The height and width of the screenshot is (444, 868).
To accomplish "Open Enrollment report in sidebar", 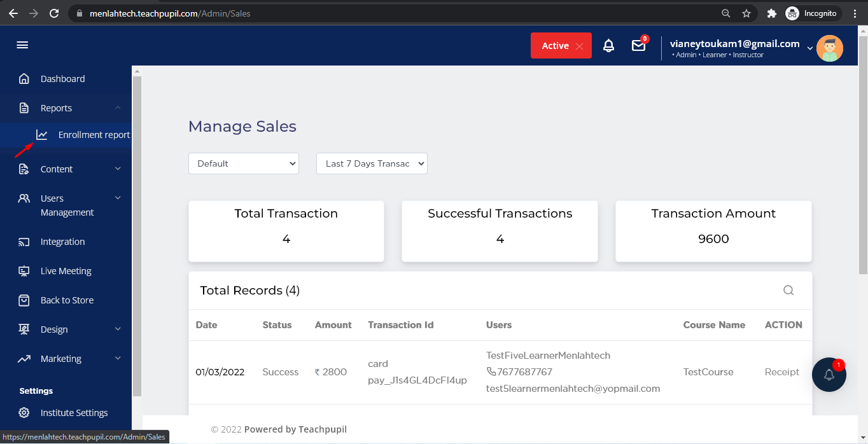I will point(94,135).
